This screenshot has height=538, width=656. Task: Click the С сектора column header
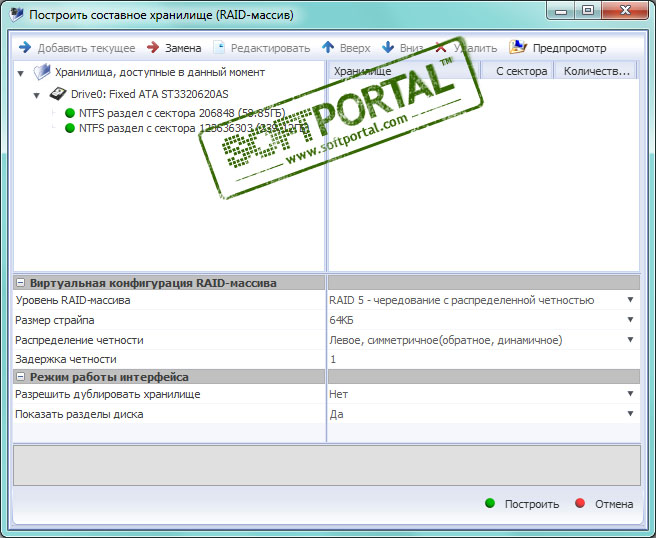[x=518, y=71]
